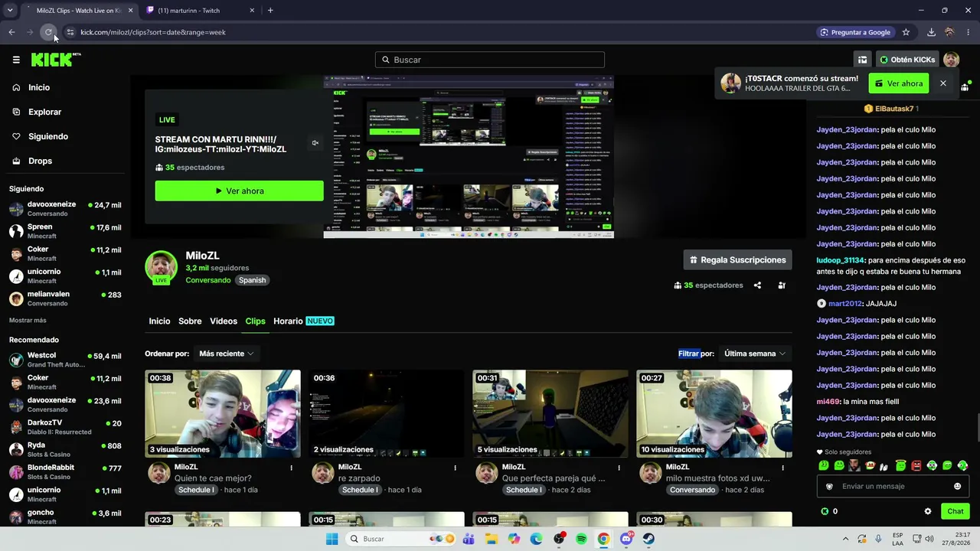The width and height of the screenshot is (980, 551).
Task: Dismiss the T0STACR stream notification
Action: point(943,83)
